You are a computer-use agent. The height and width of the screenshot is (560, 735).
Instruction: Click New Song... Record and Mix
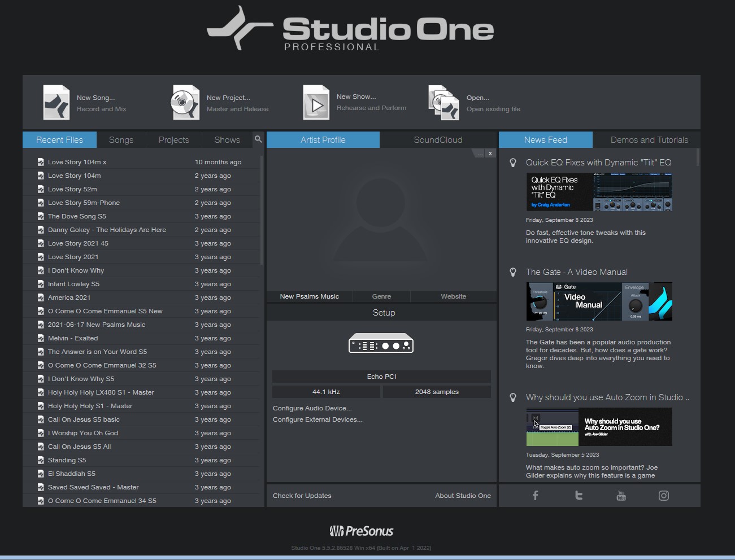(102, 103)
